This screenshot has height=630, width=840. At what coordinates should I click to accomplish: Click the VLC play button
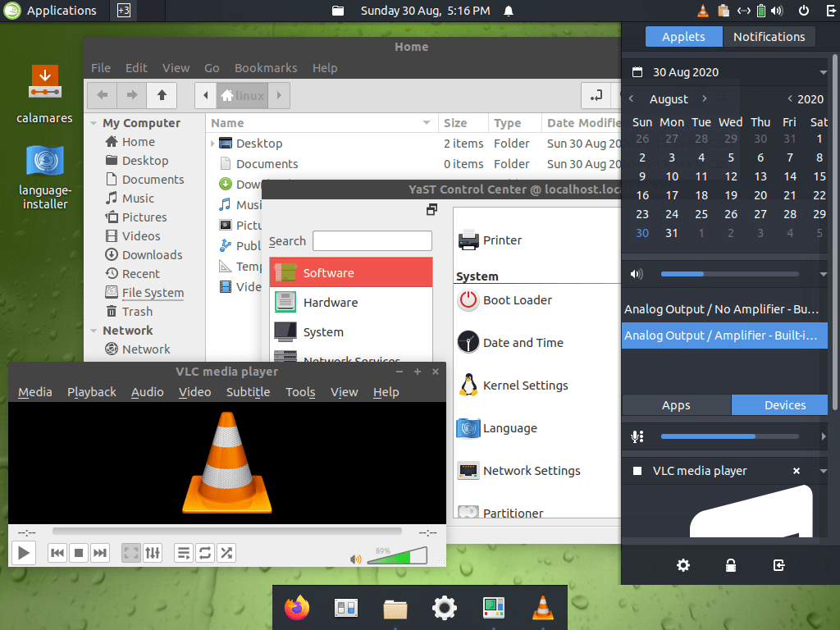24,552
